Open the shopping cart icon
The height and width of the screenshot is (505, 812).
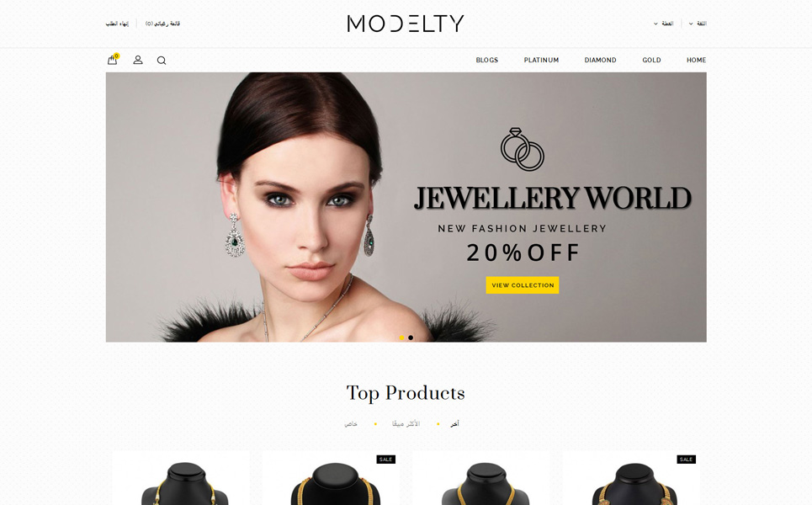113,60
